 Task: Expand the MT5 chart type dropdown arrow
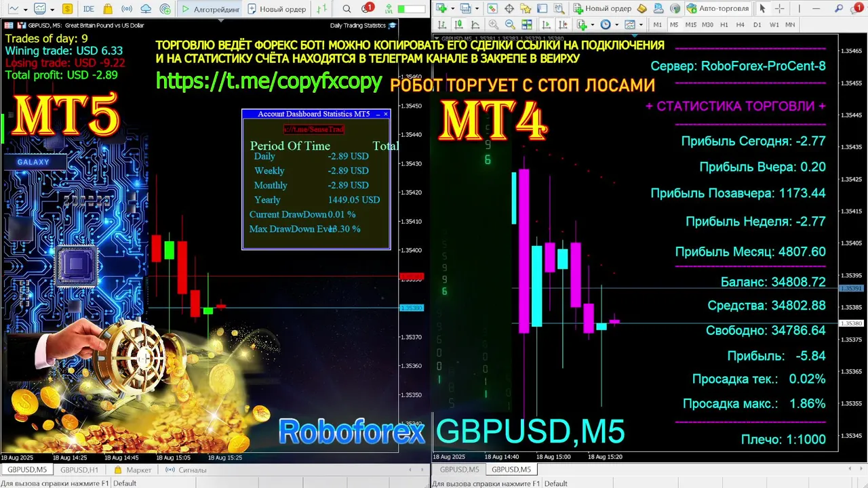click(x=26, y=9)
